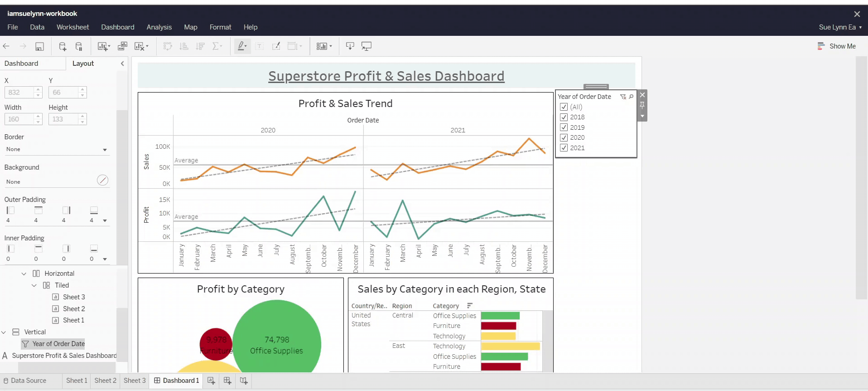Screen dimensions: 868x391
Task: Click the Highlight pen toolbar icon
Action: click(241, 46)
